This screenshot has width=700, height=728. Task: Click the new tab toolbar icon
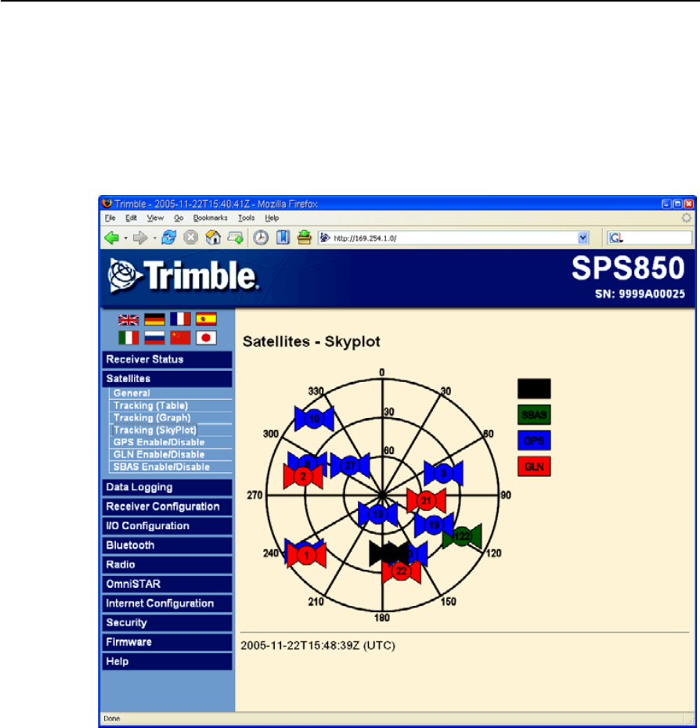click(x=236, y=238)
